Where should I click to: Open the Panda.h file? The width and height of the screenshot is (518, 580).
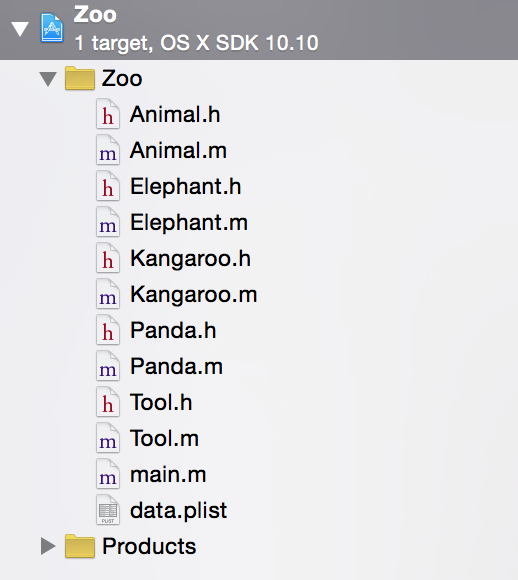pos(173,330)
